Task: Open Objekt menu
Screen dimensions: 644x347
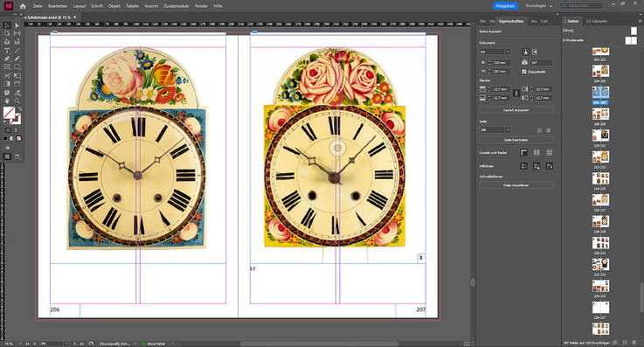Action: click(114, 6)
